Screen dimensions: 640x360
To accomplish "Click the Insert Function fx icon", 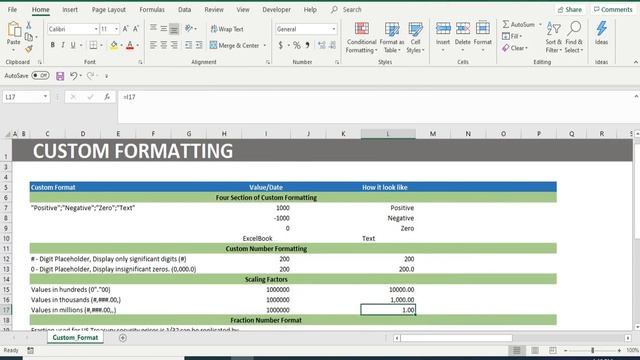I will [107, 97].
